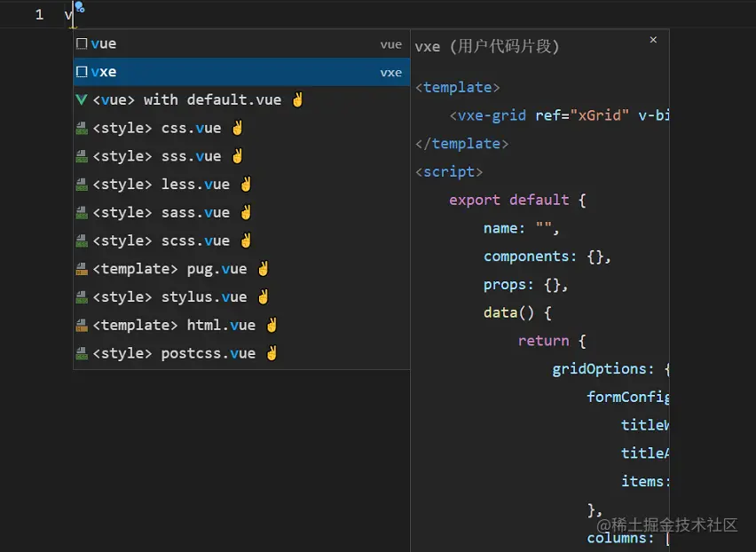
Task: Choose '<style> css.vue' suggestion
Action: (x=241, y=128)
